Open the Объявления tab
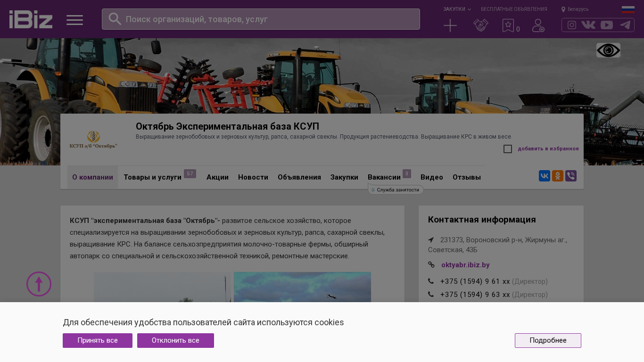The image size is (644, 362). [x=299, y=177]
